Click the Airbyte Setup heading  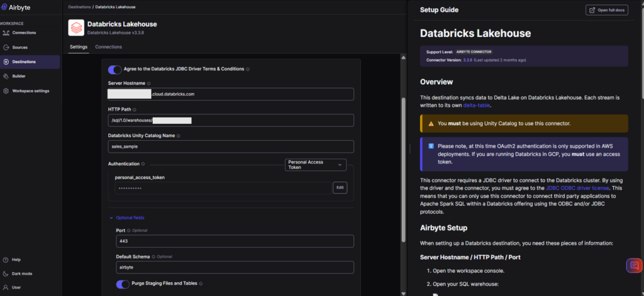[443, 228]
